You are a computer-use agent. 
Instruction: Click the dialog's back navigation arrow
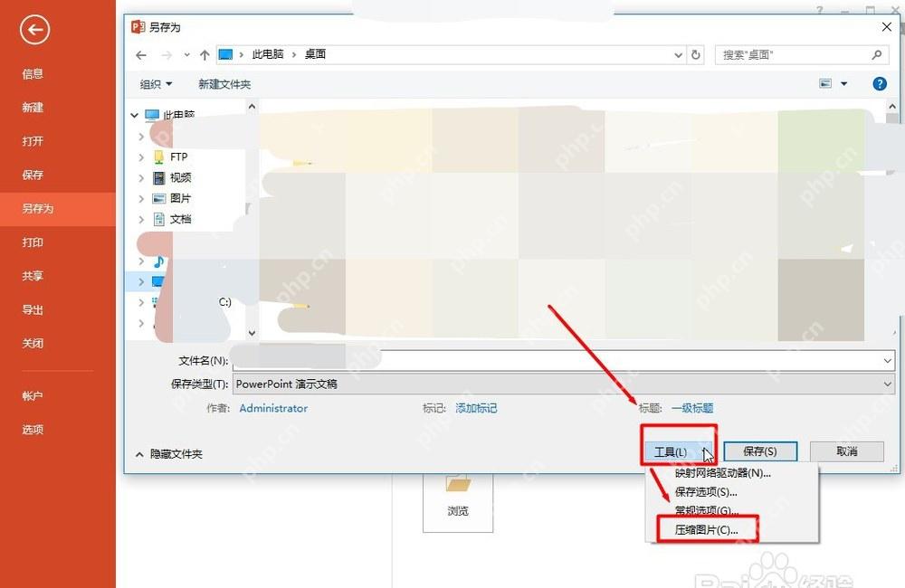coord(141,55)
